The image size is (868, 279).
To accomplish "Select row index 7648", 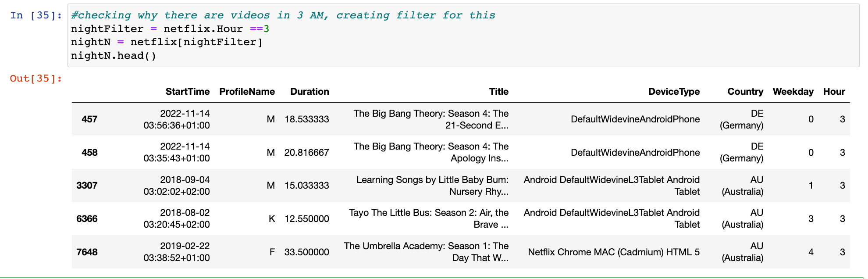I will click(x=87, y=252).
